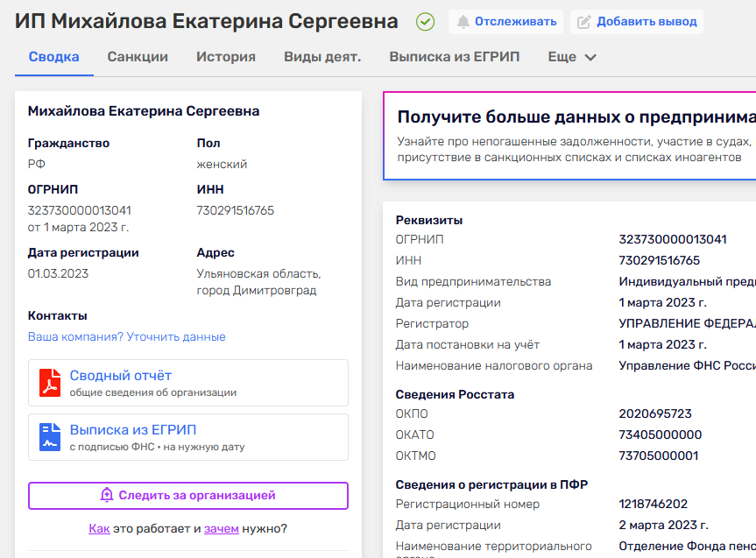Image resolution: width=756 pixels, height=558 pixels.
Task: Click the Отслеживать button
Action: (505, 22)
